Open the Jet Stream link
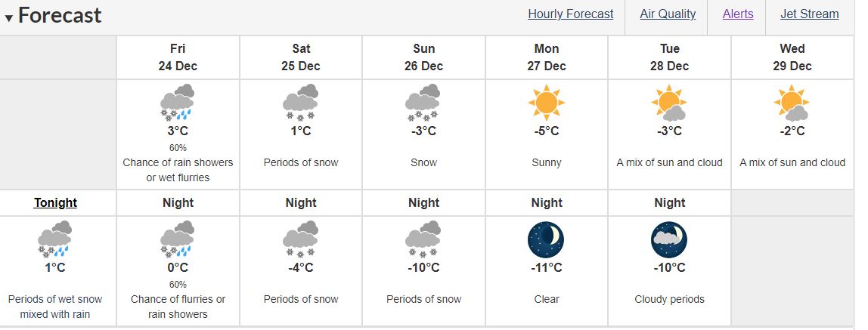This screenshot has width=868, height=330. (809, 14)
